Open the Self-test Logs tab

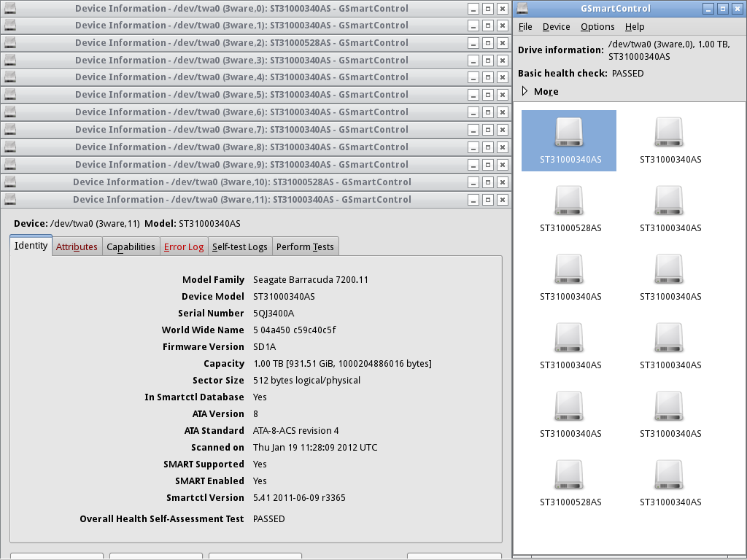click(x=239, y=247)
